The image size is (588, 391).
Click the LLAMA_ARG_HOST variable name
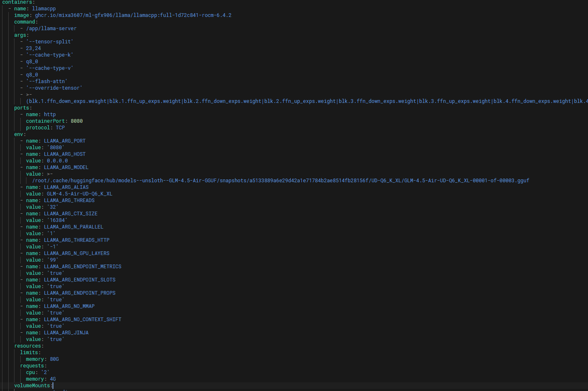point(65,154)
